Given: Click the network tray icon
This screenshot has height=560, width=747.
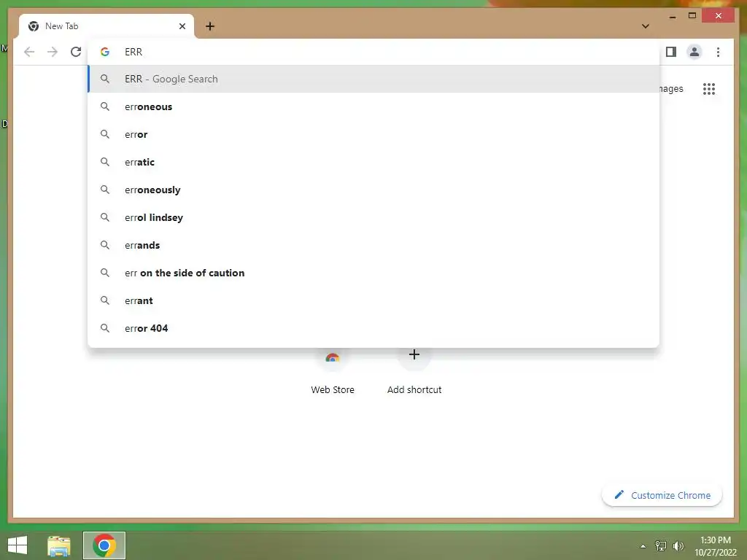Looking at the screenshot, I should click(x=661, y=545).
